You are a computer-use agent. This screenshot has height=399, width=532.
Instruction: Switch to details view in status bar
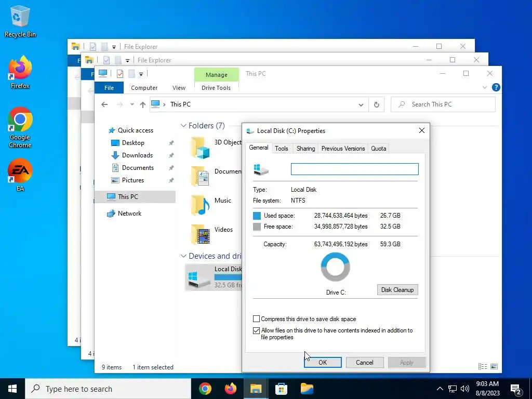point(483,366)
